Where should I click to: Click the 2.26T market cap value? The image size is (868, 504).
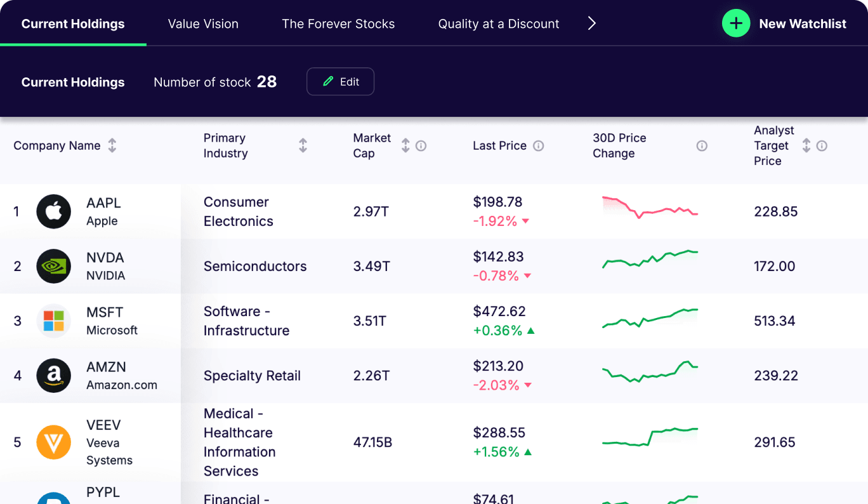[x=371, y=375]
